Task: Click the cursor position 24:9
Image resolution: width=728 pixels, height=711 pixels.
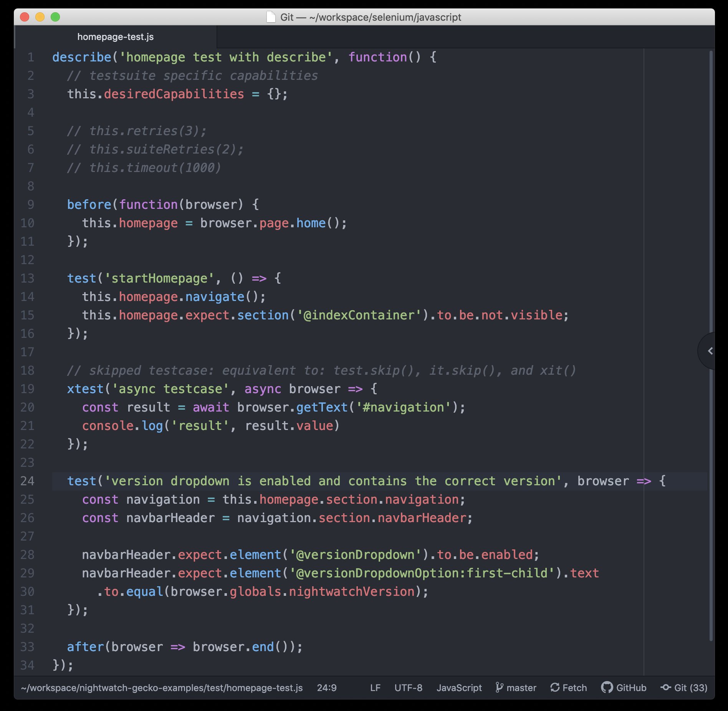Action: [327, 688]
